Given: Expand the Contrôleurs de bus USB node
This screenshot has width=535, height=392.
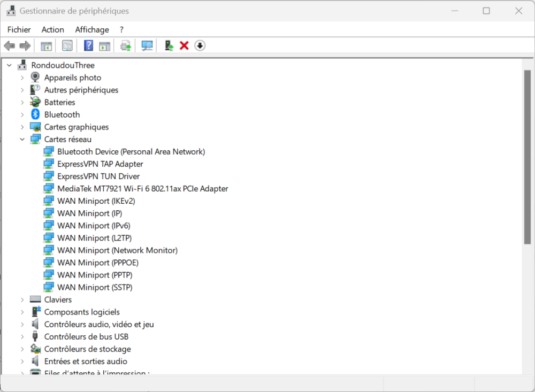Looking at the screenshot, I should (22, 336).
